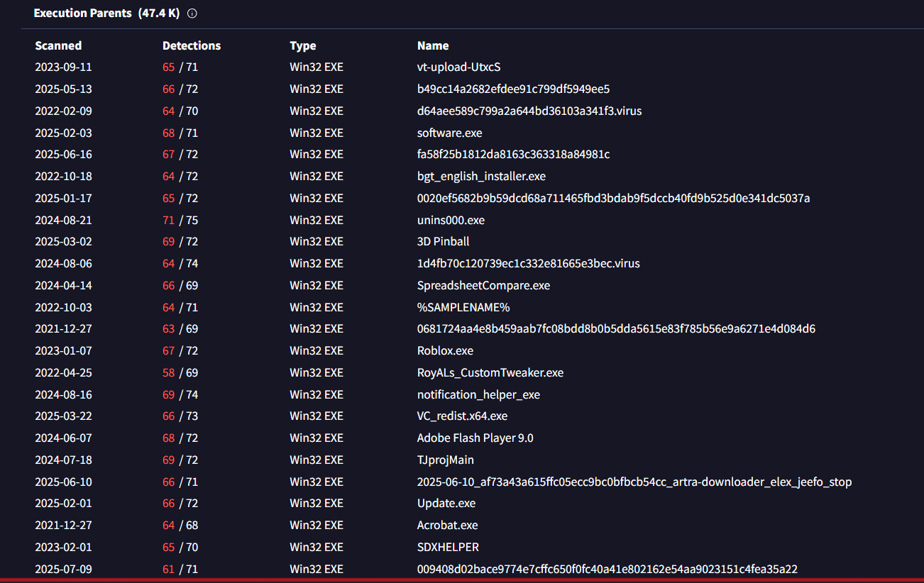Open the unins000.exe entry
The image size is (924, 583).
point(451,221)
